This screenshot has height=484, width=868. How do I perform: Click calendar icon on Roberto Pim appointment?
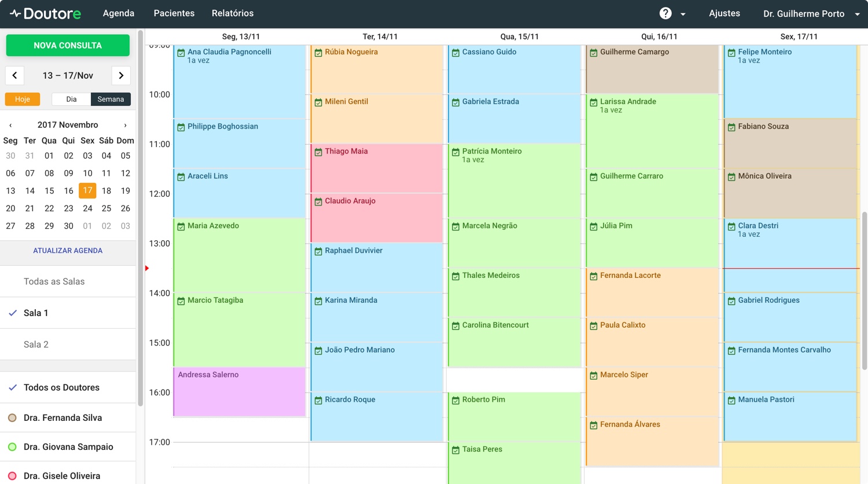click(456, 401)
